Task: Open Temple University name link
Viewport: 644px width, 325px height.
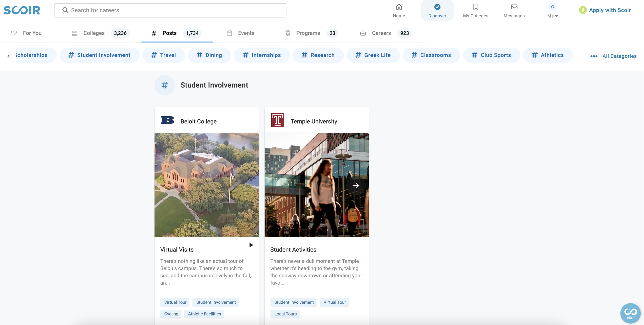Action: point(314,121)
